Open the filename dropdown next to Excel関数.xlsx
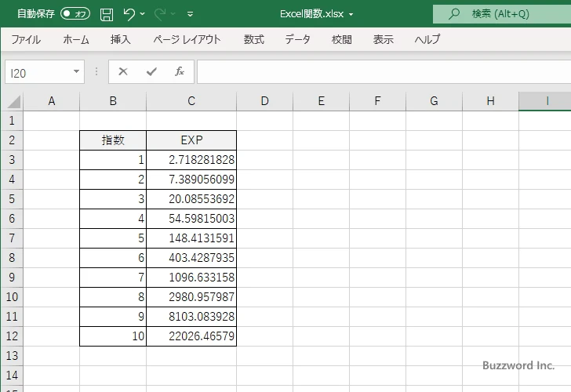This screenshot has width=571, height=392. tap(351, 14)
